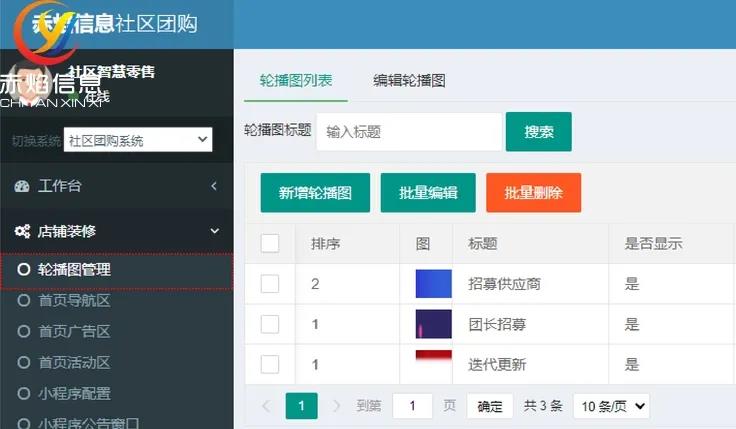Click the 轮播图标题 search input field

pos(408,132)
